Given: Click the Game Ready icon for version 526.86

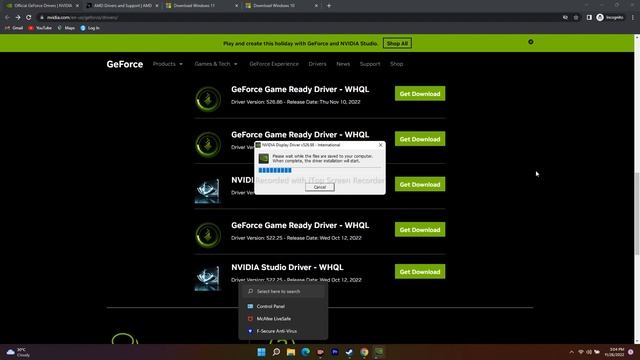Looking at the screenshot, I should click(x=208, y=99).
